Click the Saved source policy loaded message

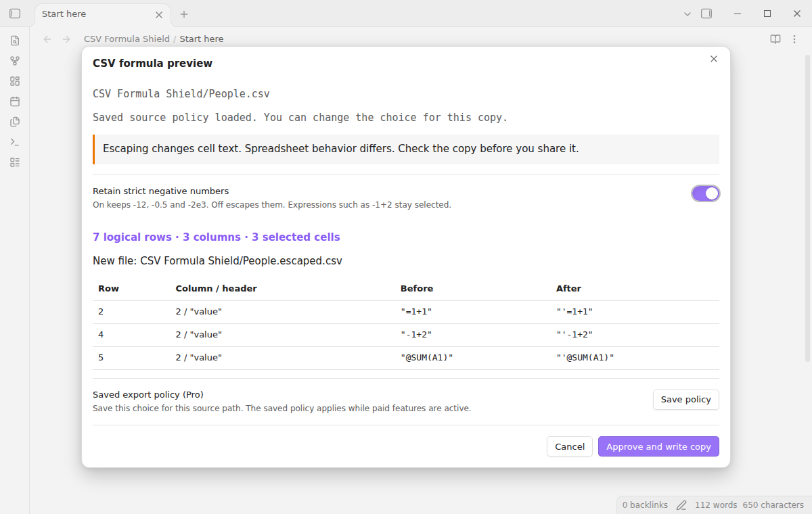(300, 118)
